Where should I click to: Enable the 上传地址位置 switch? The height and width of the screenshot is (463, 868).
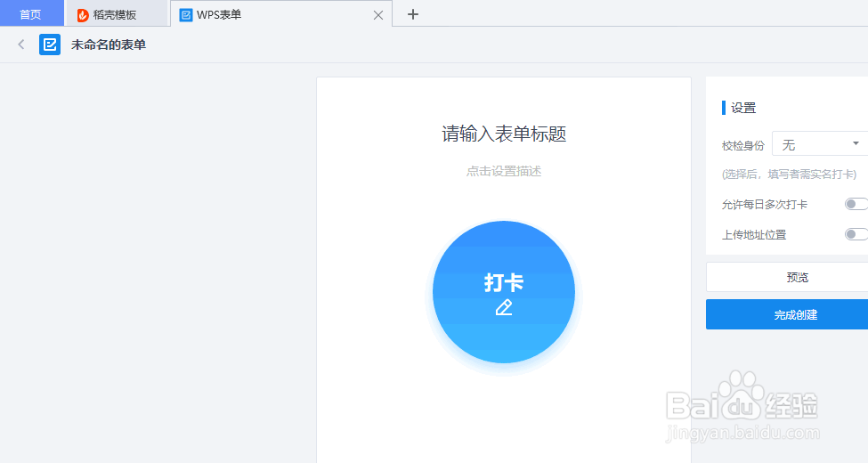(856, 234)
